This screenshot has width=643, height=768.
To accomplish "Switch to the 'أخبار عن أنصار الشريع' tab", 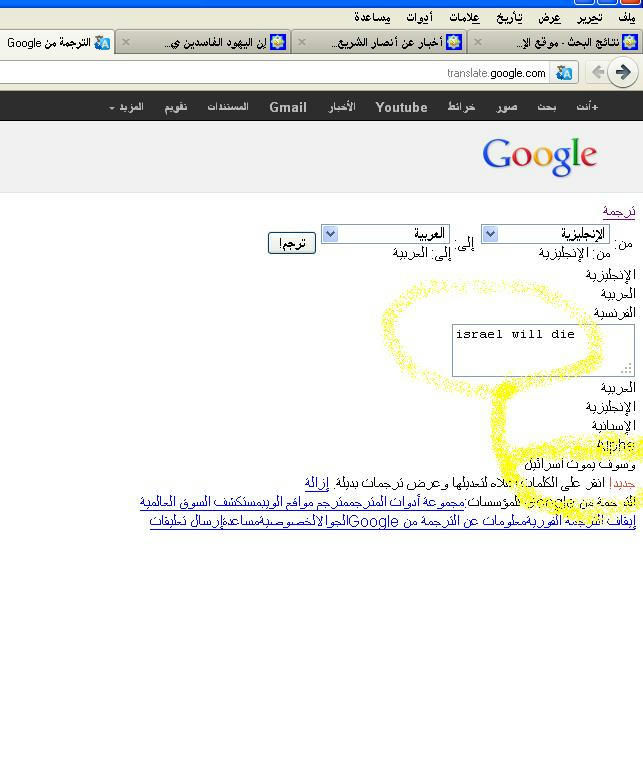I will pos(380,43).
